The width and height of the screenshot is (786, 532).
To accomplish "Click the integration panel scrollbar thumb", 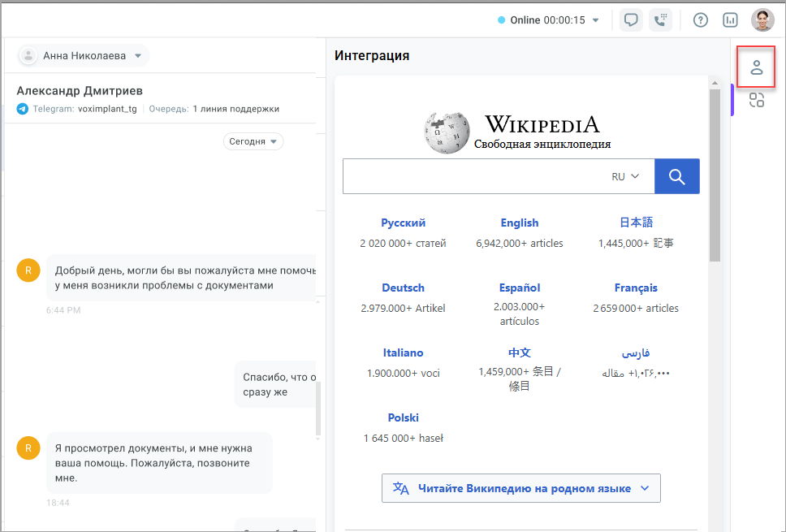I will pyautogui.click(x=715, y=175).
